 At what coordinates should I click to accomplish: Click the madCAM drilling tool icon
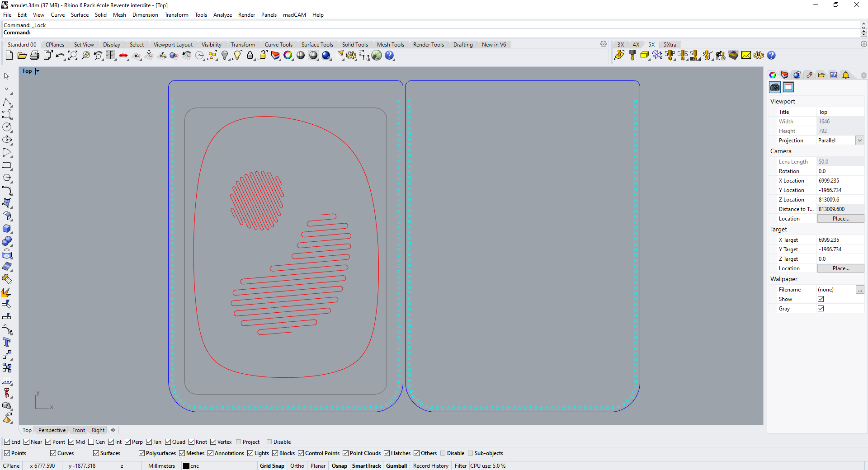[x=632, y=56]
